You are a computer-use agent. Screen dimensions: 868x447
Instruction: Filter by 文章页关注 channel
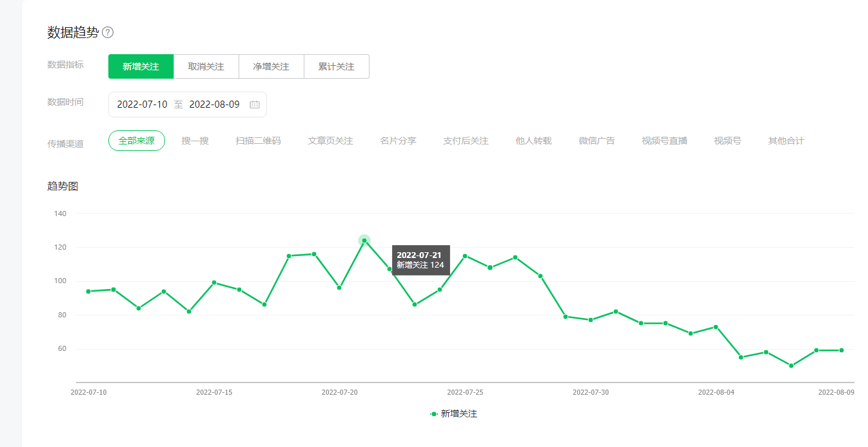click(331, 141)
